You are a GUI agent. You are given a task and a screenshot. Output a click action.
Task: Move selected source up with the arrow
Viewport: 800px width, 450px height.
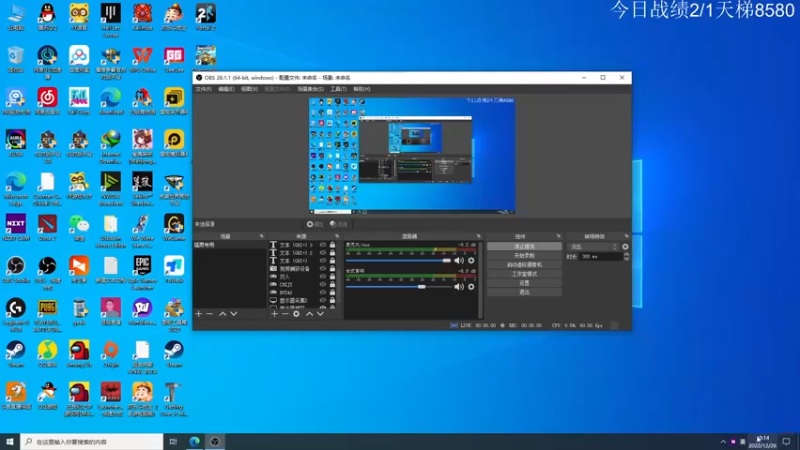click(309, 314)
